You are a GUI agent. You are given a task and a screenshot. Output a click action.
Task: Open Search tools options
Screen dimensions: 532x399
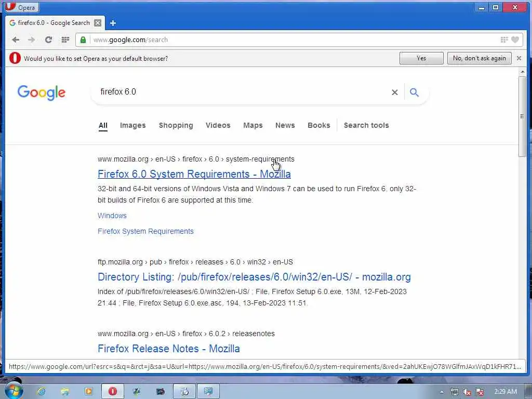pos(366,126)
